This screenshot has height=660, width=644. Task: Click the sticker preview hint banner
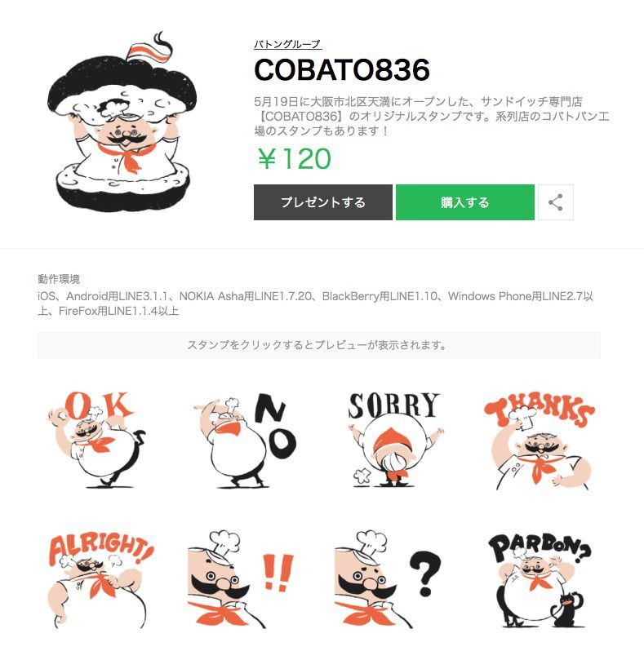click(x=319, y=345)
